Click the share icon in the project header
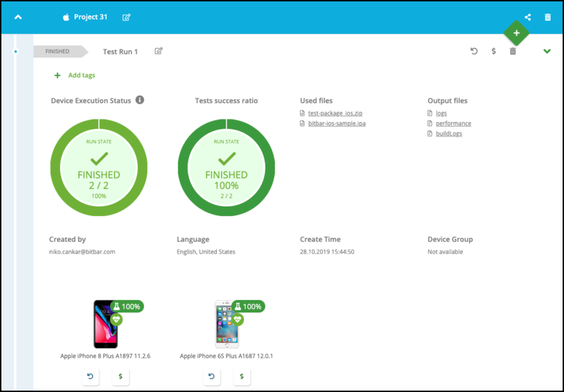The width and height of the screenshot is (564, 392). [528, 17]
